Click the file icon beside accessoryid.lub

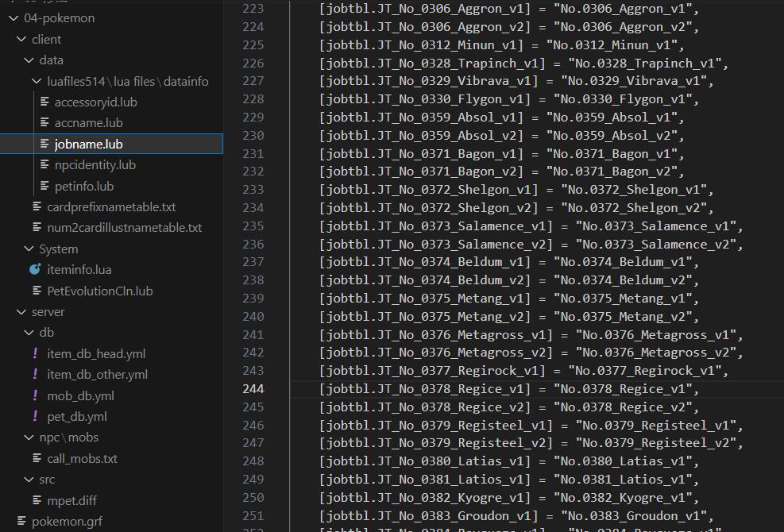point(44,102)
